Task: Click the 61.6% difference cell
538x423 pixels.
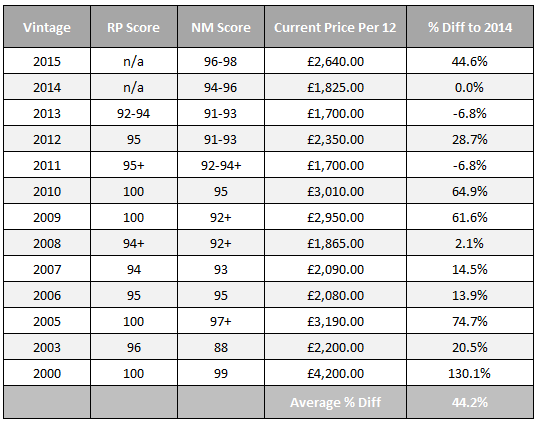Action: (470, 217)
